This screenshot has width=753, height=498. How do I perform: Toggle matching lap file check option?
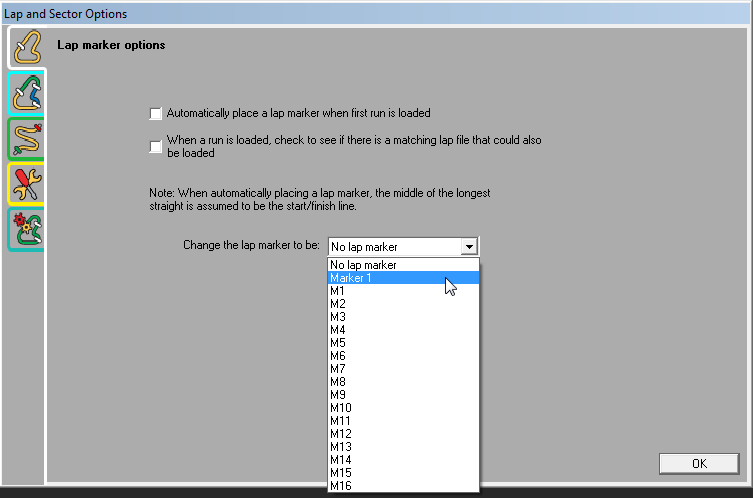[x=155, y=147]
